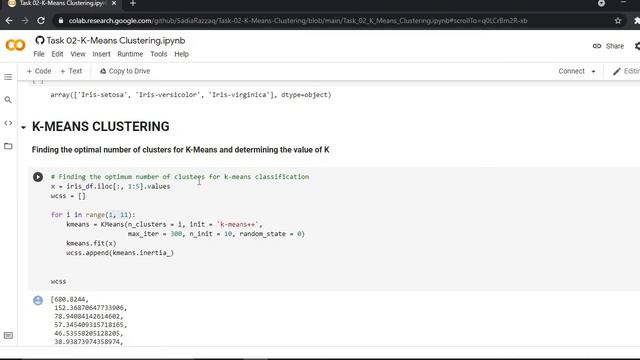
Task: Click the line 'x = iris_df.iloc[:, 1:5].values'
Action: pos(111,186)
